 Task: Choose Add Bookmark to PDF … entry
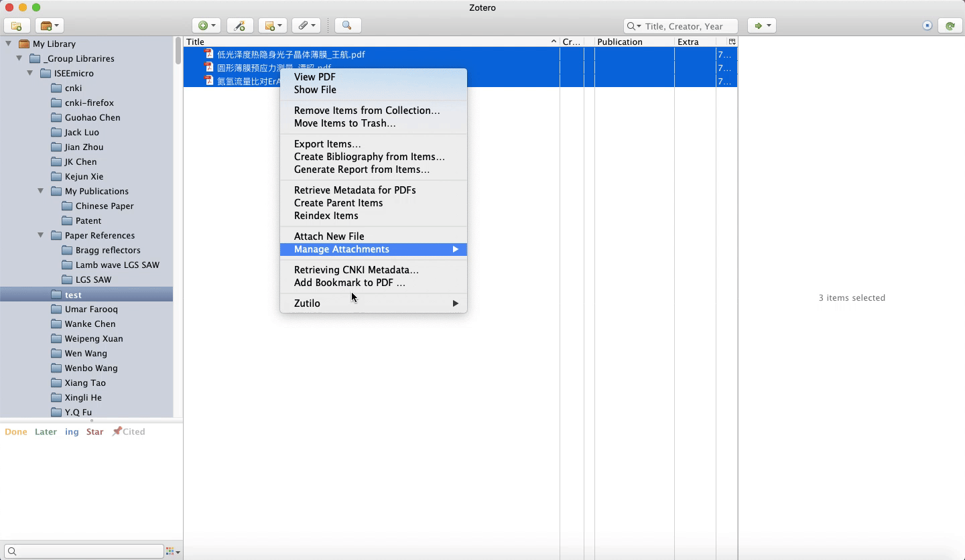pos(373,283)
